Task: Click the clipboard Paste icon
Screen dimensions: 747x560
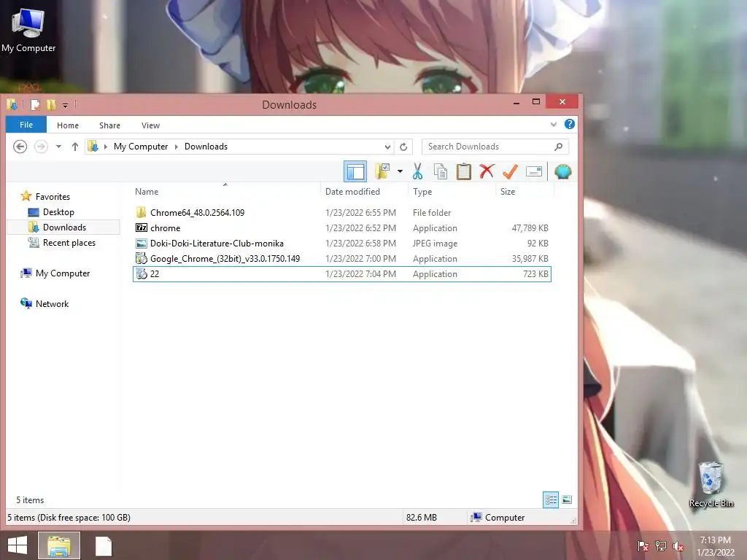Action: [x=463, y=171]
